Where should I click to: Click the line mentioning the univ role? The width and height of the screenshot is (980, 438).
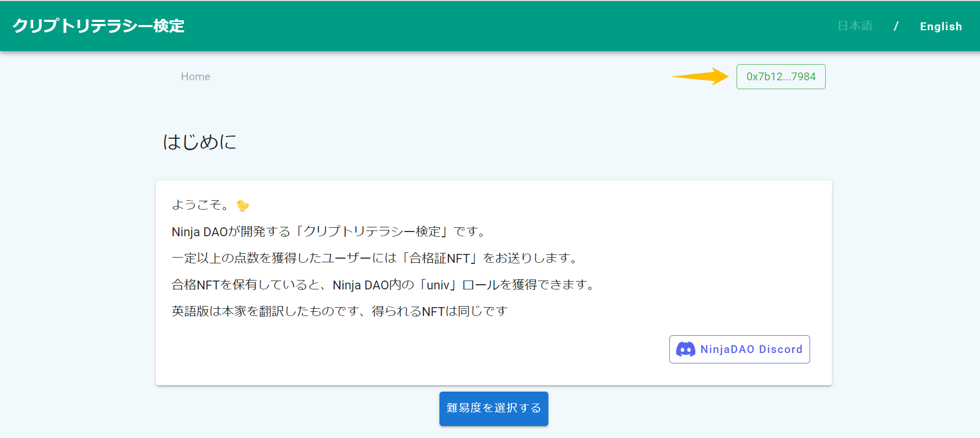tap(383, 285)
